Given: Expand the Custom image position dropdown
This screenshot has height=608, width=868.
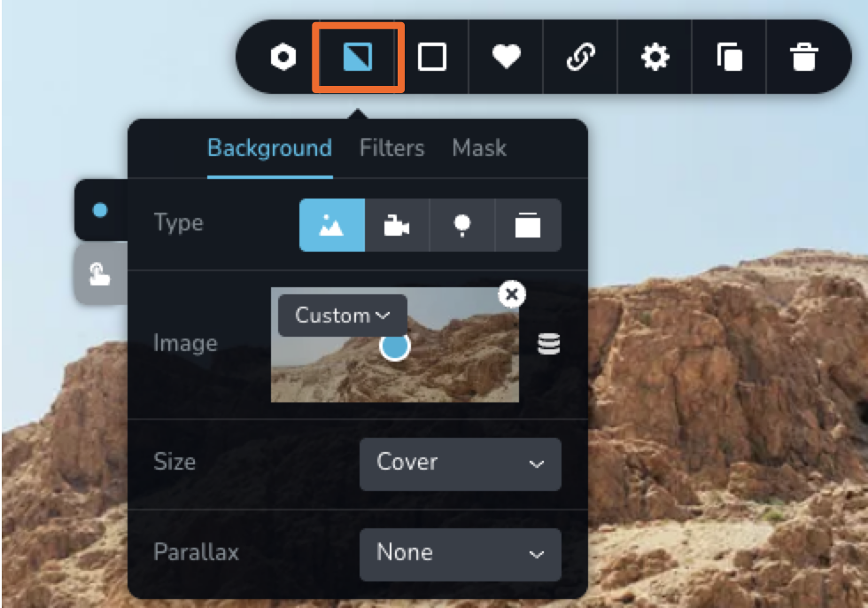Looking at the screenshot, I should (342, 316).
